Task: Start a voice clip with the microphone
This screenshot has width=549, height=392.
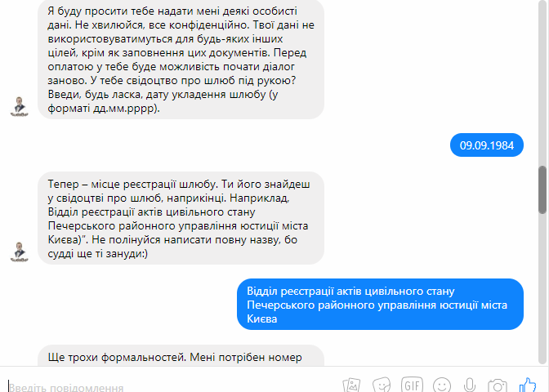Action: click(x=470, y=385)
